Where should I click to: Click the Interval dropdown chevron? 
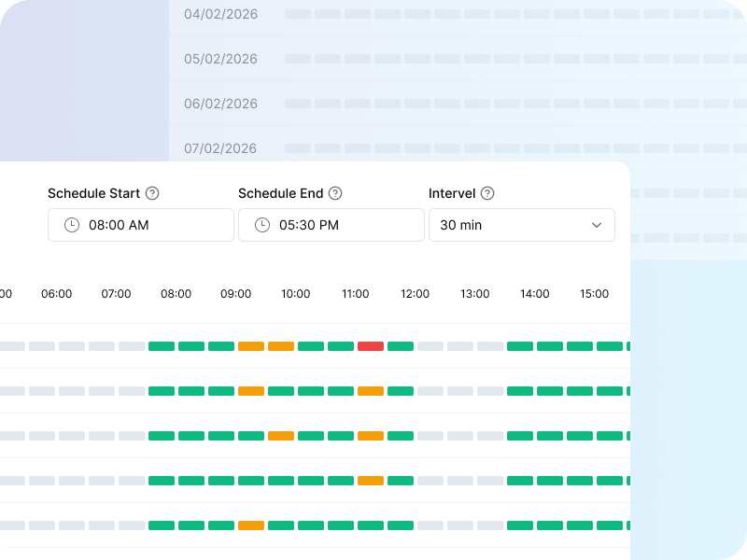point(597,225)
